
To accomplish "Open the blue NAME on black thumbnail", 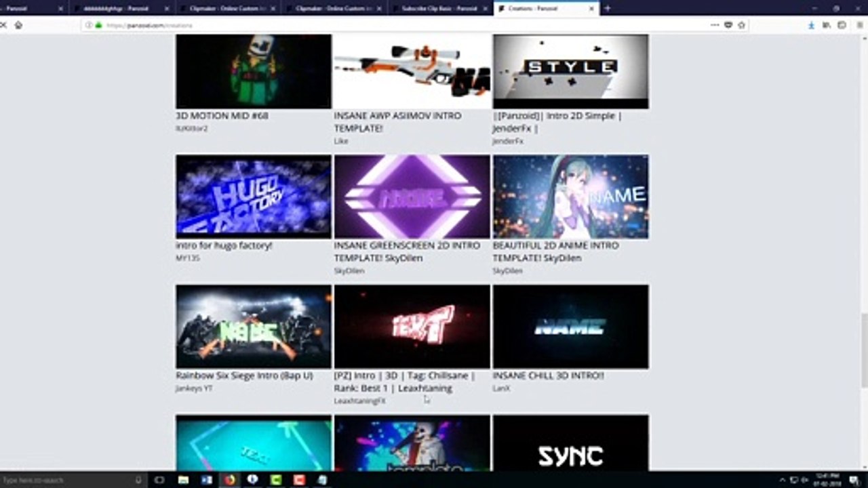I will [x=570, y=327].
